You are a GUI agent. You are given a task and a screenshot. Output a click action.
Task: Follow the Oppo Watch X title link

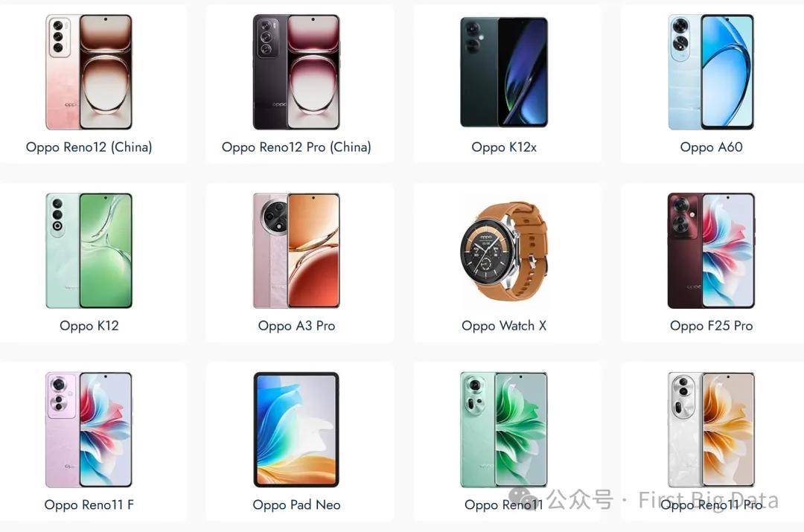(504, 326)
